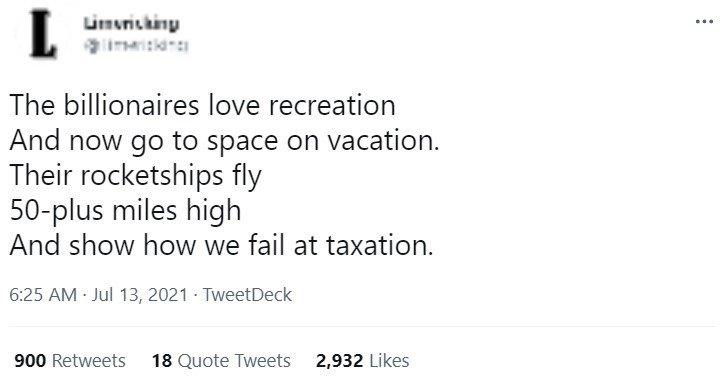Click the line 'The billionaires love recreation'
The width and height of the screenshot is (727, 380).
click(202, 105)
